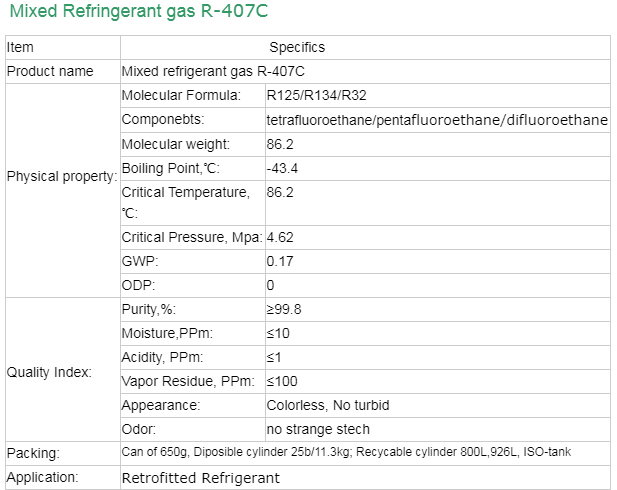Screen dimensions: 617x490
Task: Click the Mixed Refringerant gas R-407C title
Action: (x=136, y=13)
